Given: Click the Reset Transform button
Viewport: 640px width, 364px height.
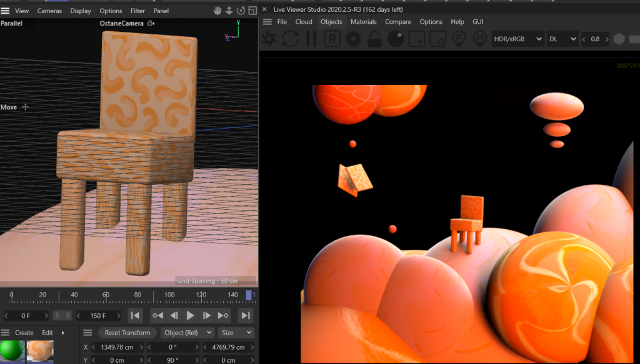Looking at the screenshot, I should [x=127, y=333].
